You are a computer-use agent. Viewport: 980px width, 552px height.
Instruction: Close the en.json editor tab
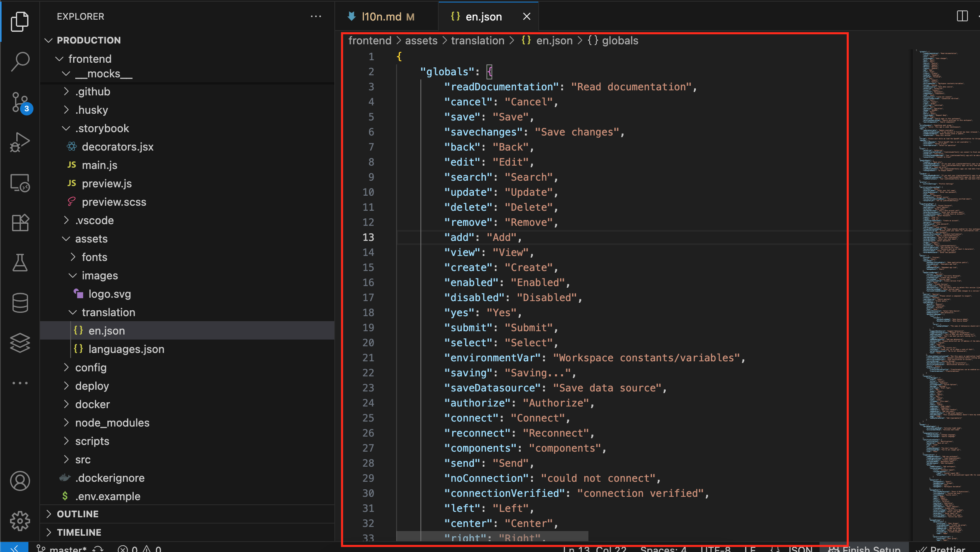tap(527, 17)
